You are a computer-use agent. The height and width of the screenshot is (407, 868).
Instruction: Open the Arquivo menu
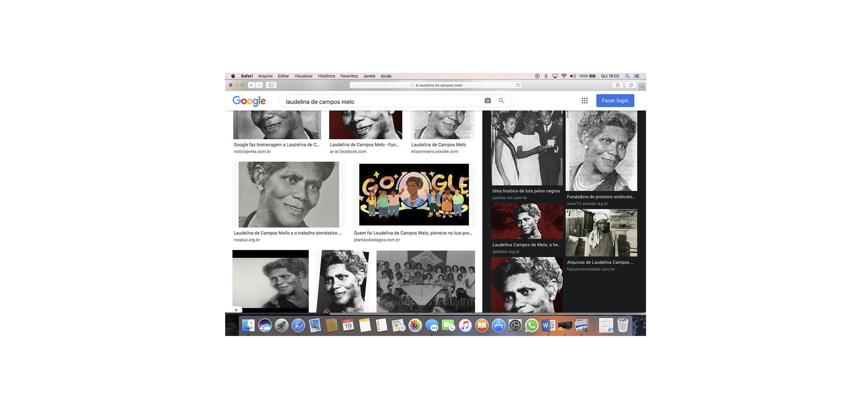pyautogui.click(x=265, y=76)
